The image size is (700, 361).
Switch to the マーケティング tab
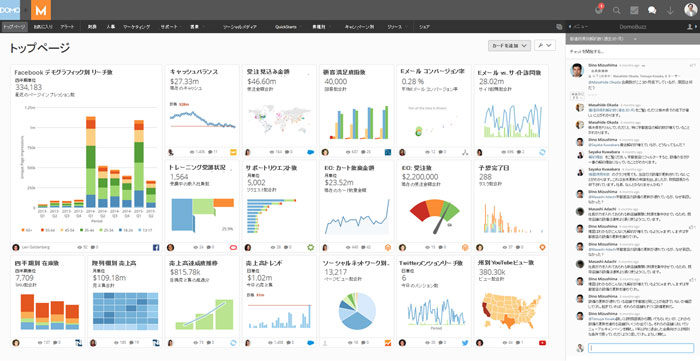137,27
